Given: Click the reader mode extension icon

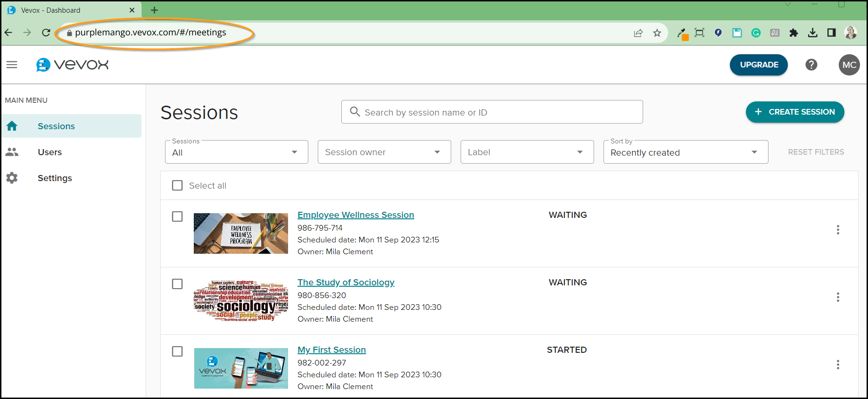Looking at the screenshot, I should click(x=775, y=33).
